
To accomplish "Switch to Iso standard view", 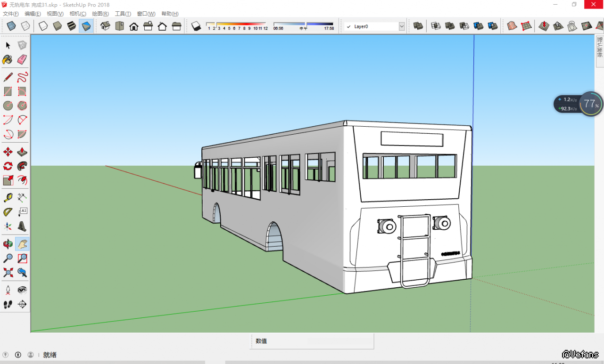I will click(x=105, y=26).
